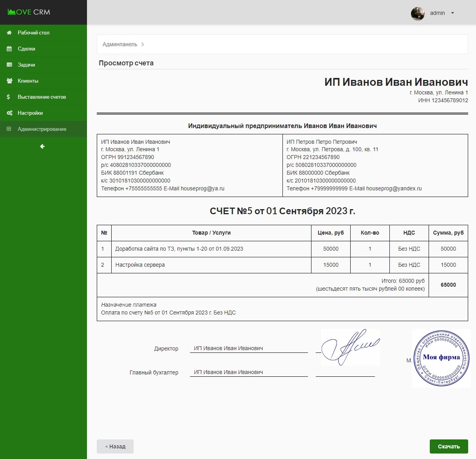This screenshot has width=476, height=459.
Task: Click the OVE CRM logo
Action: pos(29,12)
